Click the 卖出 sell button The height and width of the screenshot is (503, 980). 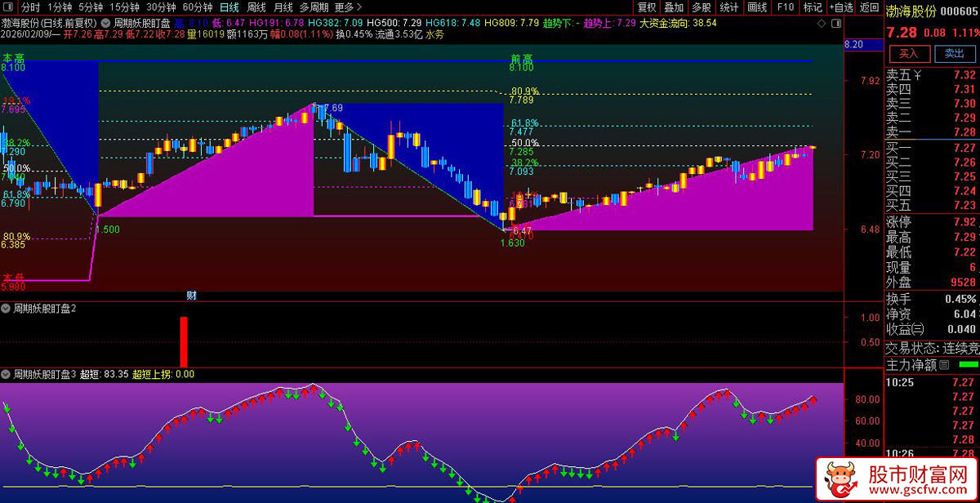click(954, 53)
